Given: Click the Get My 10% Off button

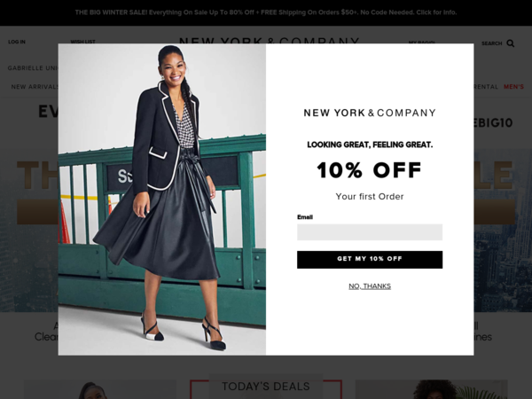Looking at the screenshot, I should pyautogui.click(x=370, y=260).
